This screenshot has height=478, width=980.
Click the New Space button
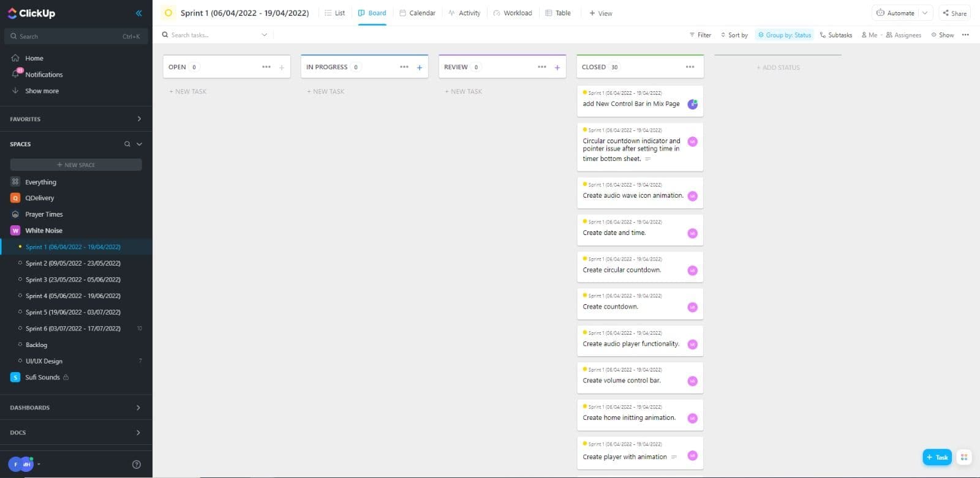point(76,165)
